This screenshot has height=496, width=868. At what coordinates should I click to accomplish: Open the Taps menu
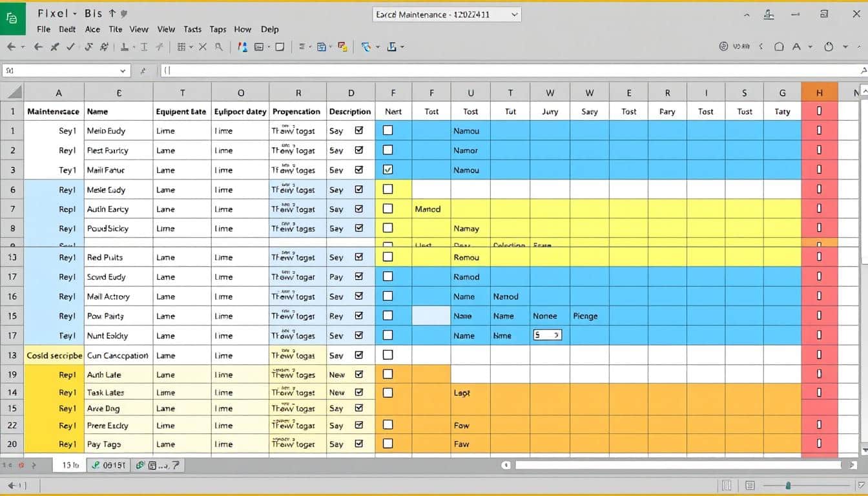tap(218, 29)
